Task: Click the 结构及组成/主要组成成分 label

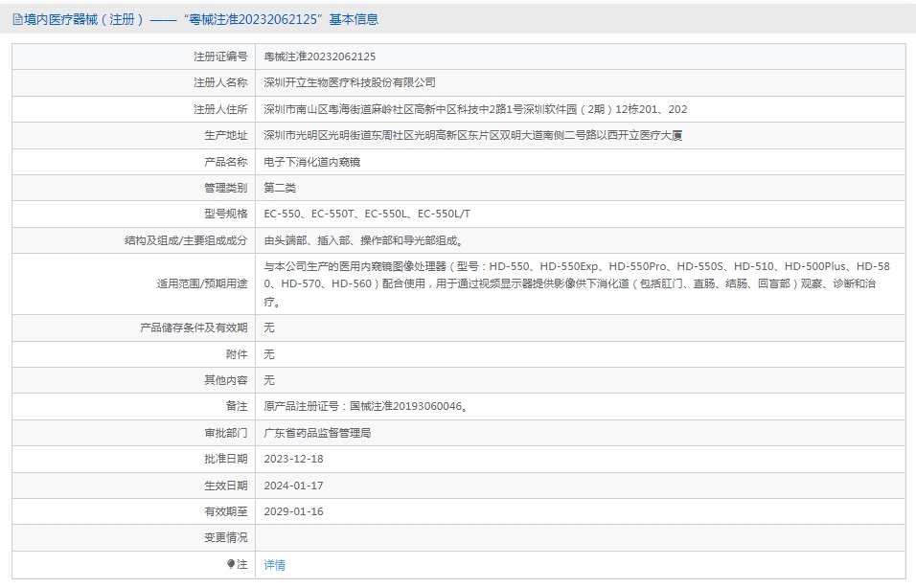Action: coord(186,240)
